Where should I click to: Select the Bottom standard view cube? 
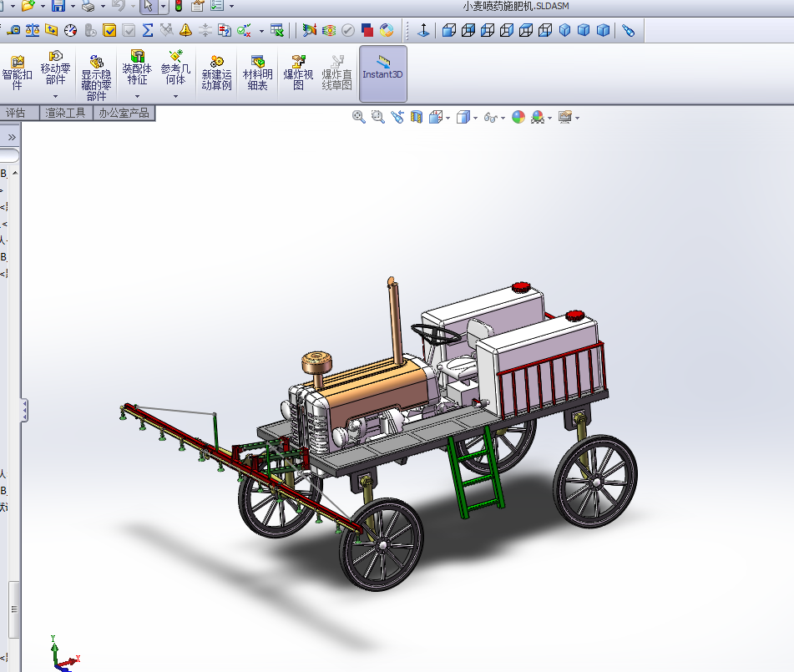[x=545, y=30]
